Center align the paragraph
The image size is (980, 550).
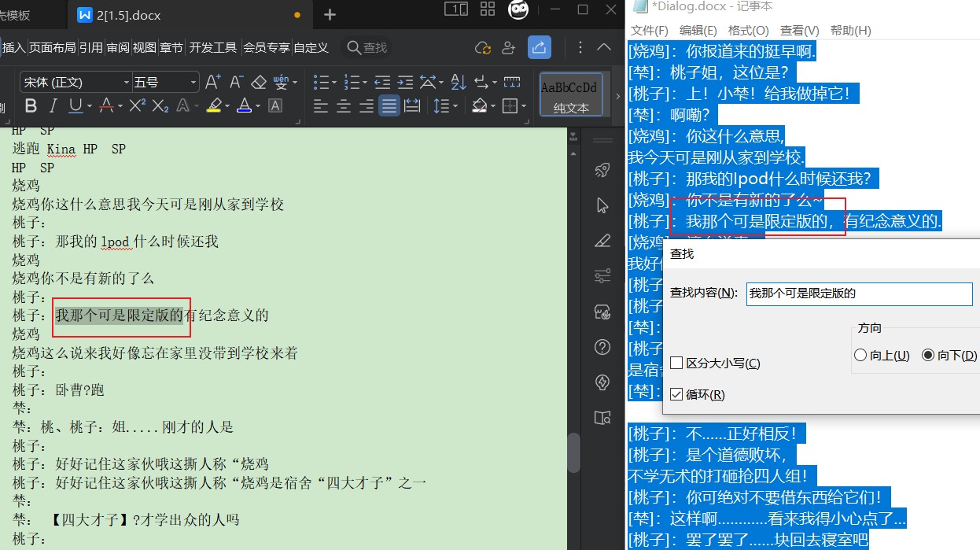click(343, 105)
